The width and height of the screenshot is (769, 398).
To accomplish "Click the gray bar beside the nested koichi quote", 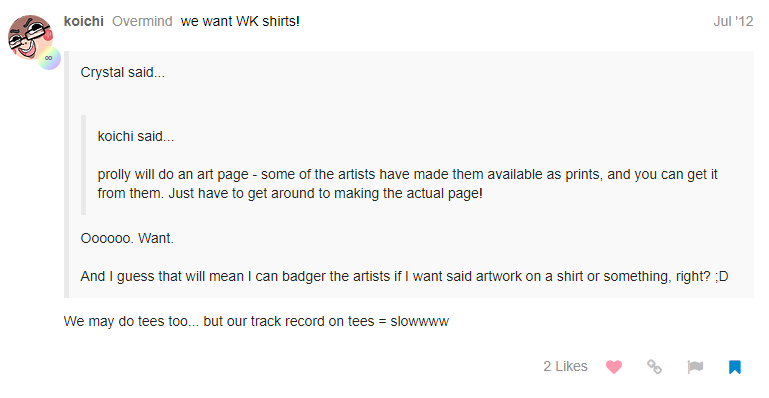I will pyautogui.click(x=83, y=165).
